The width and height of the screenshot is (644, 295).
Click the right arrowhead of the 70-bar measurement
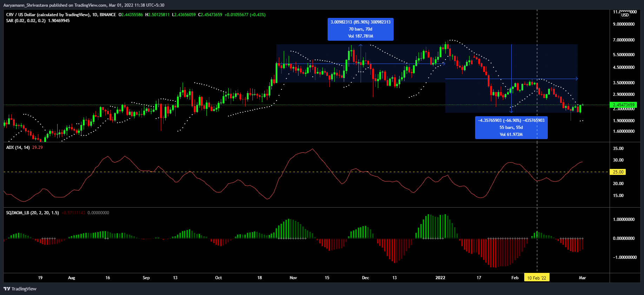point(444,64)
